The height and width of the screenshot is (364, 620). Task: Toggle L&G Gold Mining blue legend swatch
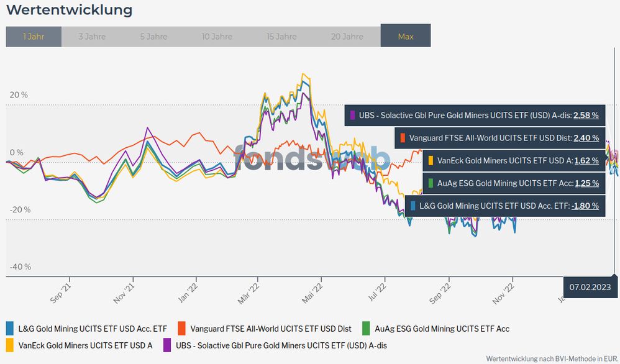click(x=9, y=329)
